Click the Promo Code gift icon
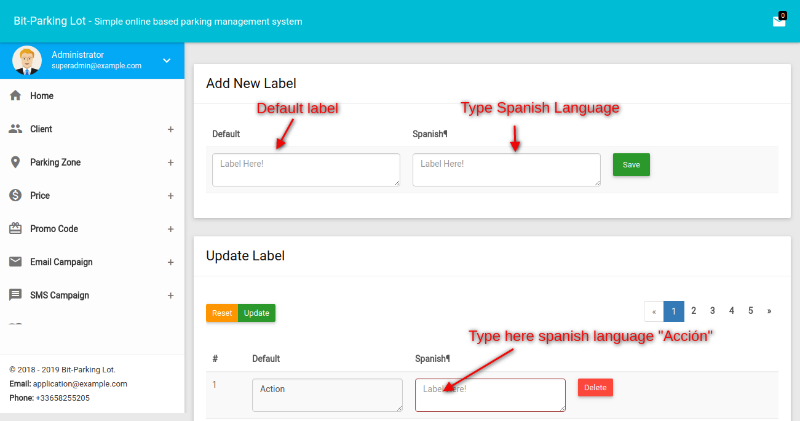Viewport: 800px width, 421px height. (15, 229)
